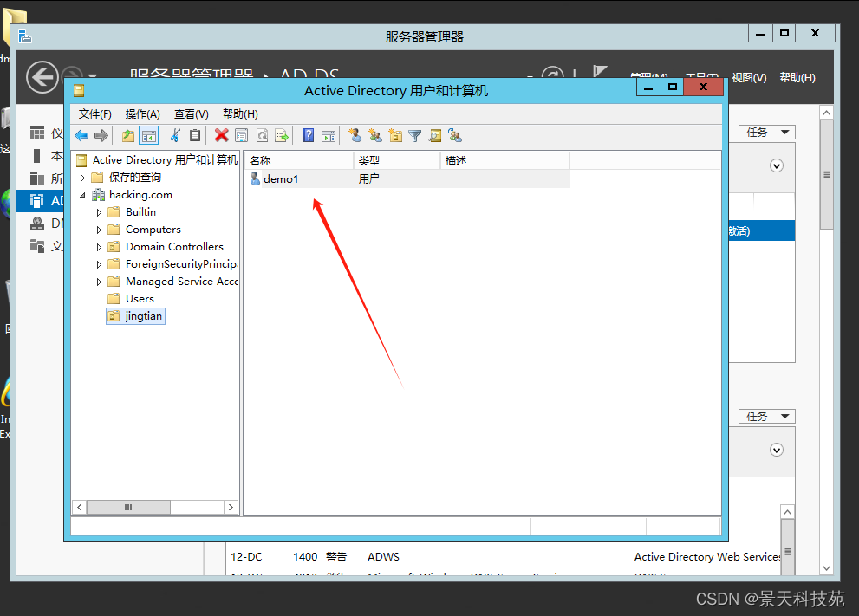Sort the list by the 描述 column
859x616 pixels.
pyautogui.click(x=505, y=160)
